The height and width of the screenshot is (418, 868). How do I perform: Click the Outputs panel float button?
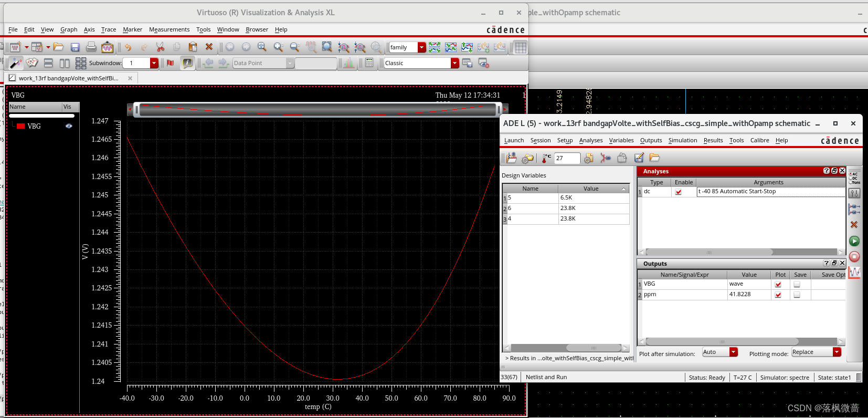(834, 263)
